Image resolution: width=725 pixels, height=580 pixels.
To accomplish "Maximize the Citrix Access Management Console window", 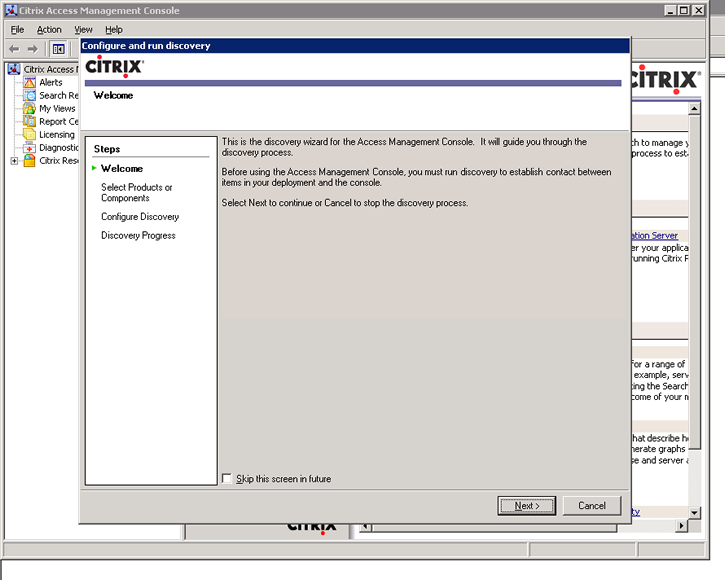I will 684,10.
